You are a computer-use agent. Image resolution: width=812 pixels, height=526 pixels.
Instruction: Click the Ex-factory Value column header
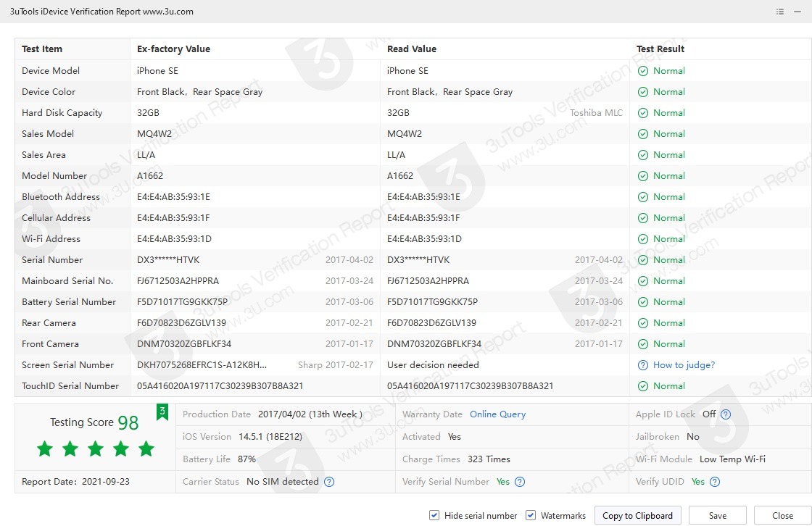click(173, 49)
